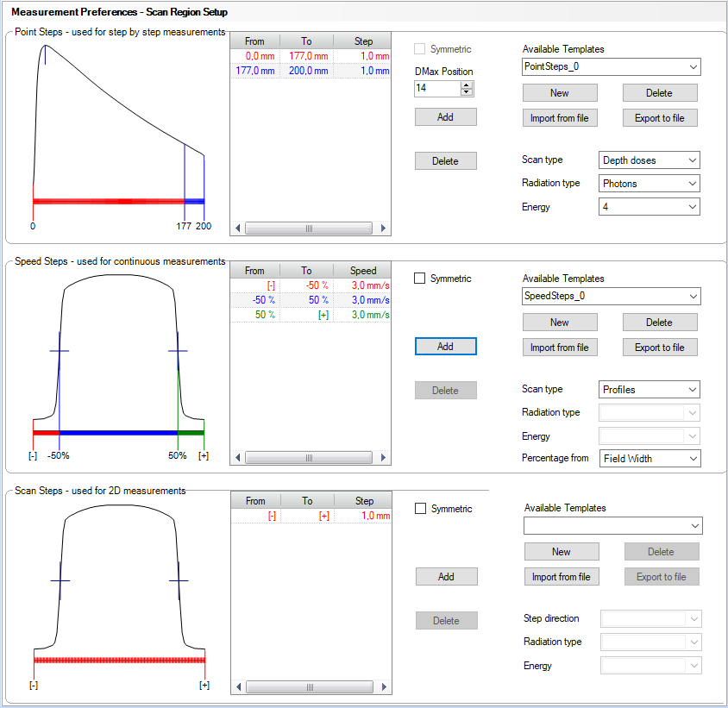
Task: Open the Field Width percentage dropdown
Action: 649,459
